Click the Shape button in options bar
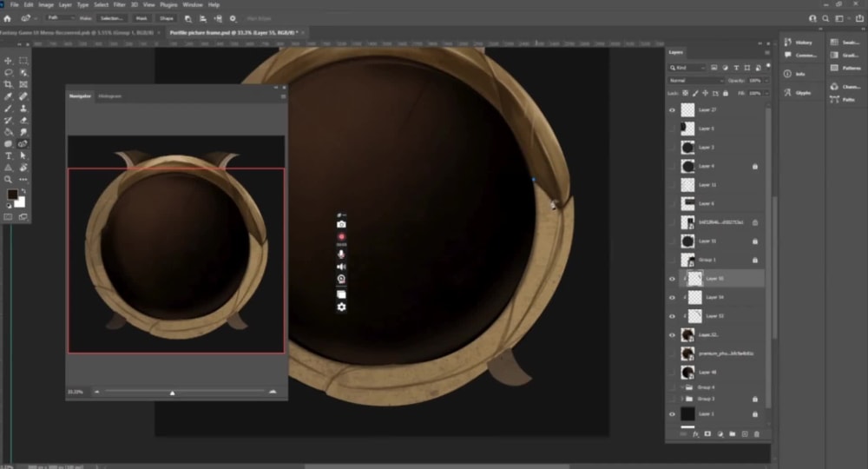868x469 pixels. click(167, 18)
